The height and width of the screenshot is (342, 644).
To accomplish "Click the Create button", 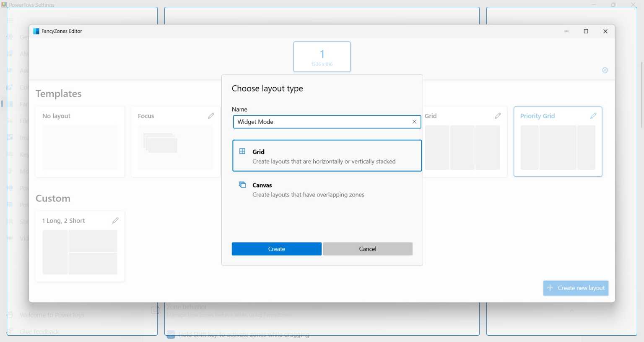I will pos(276,248).
